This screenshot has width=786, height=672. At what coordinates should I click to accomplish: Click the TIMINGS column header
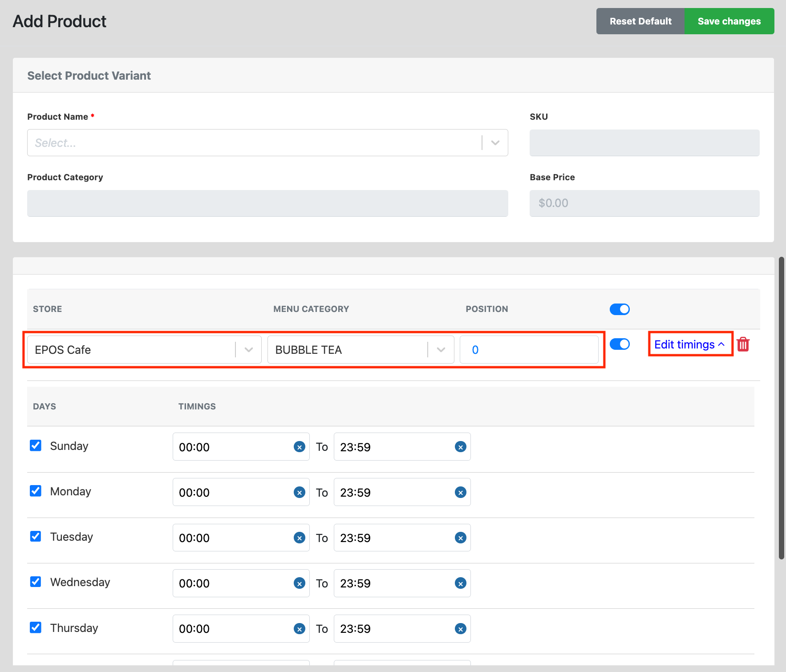click(x=197, y=406)
